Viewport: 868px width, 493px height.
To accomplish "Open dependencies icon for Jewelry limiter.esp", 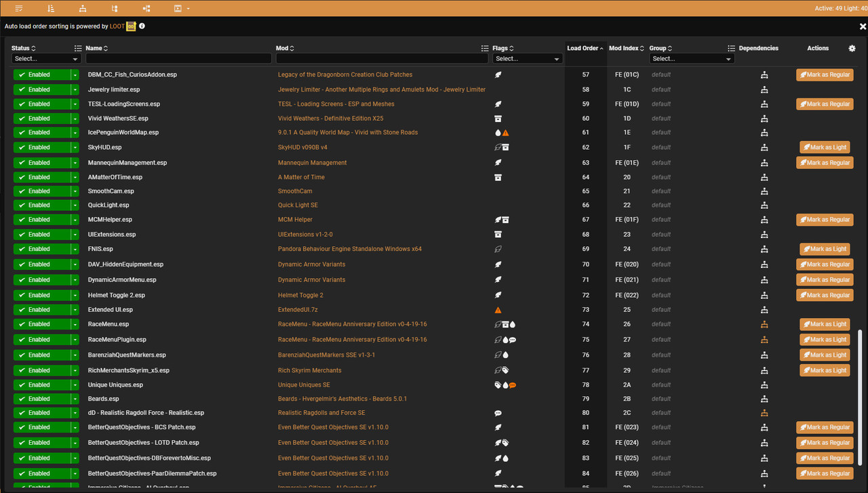I will click(764, 90).
